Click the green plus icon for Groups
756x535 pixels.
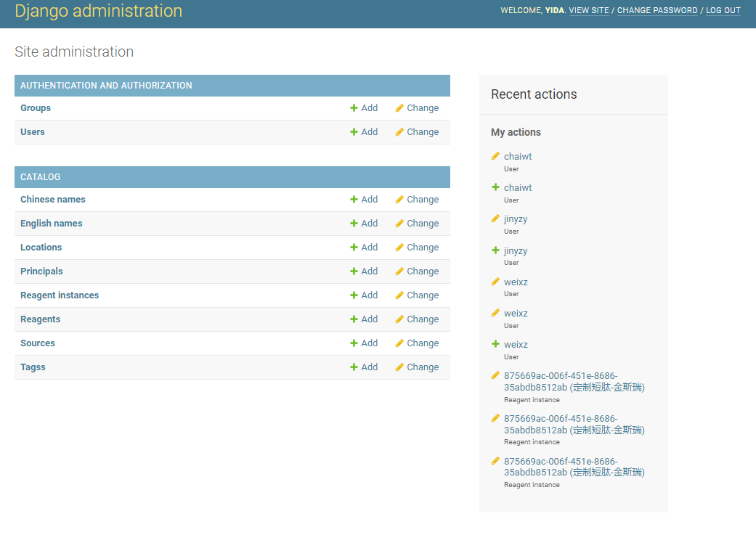[354, 108]
